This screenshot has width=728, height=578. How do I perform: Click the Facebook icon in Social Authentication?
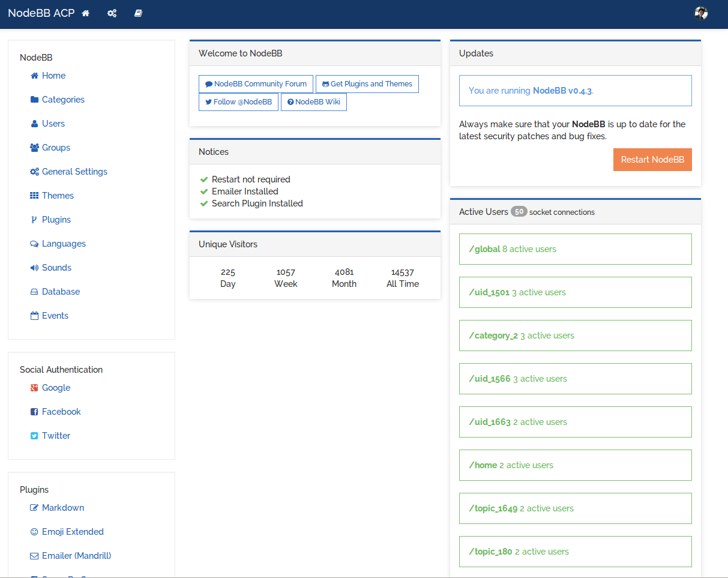34,412
